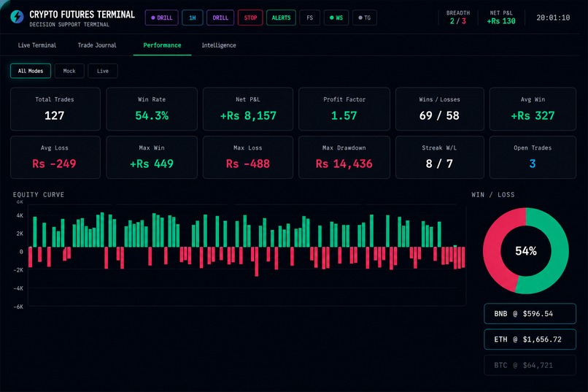Screen dimensions: 588x392
Task: Click the lightning bolt app logo
Action: click(x=17, y=17)
